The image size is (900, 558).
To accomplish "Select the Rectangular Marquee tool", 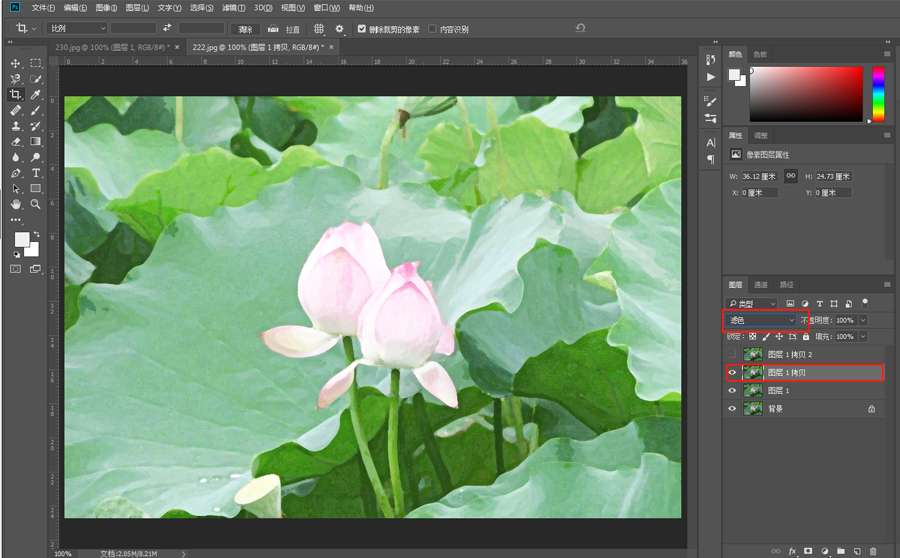I will click(36, 63).
